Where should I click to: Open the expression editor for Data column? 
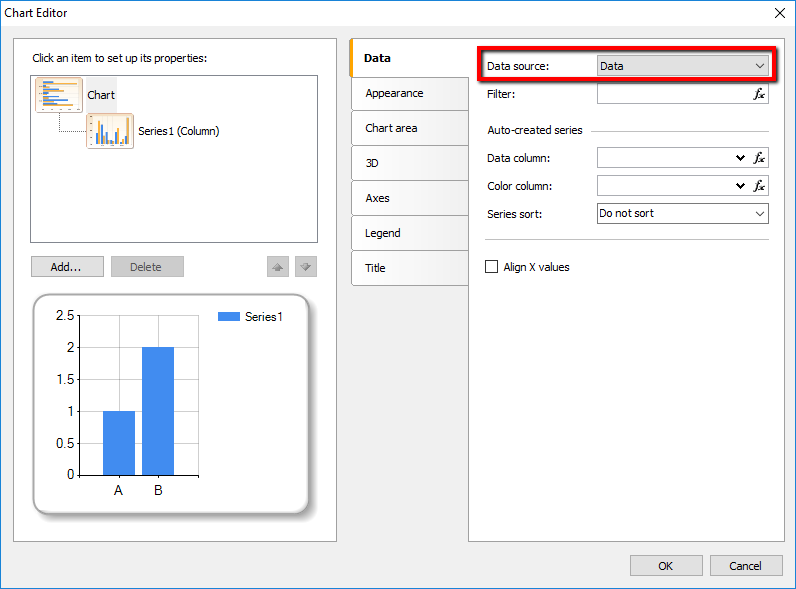coord(759,158)
